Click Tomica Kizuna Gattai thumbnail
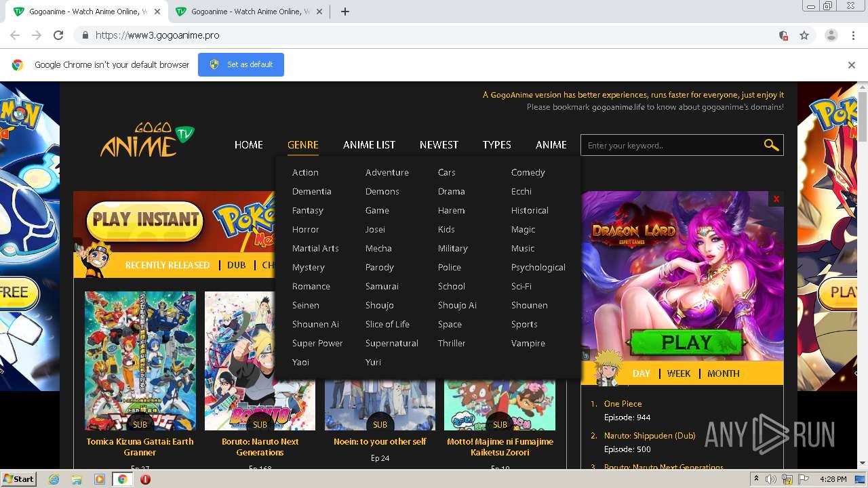 pos(140,361)
